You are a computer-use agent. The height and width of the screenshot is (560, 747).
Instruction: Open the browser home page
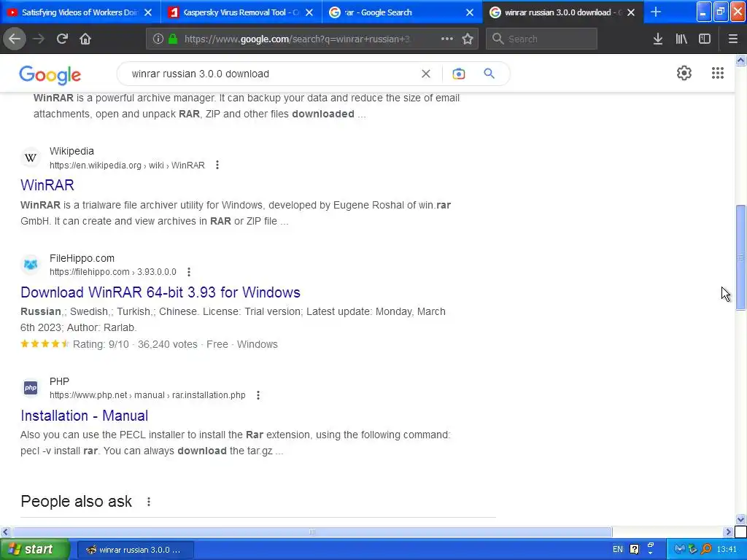(x=85, y=39)
